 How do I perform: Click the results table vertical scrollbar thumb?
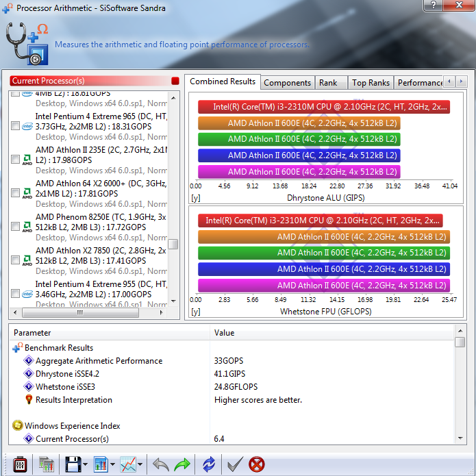pos(460,342)
